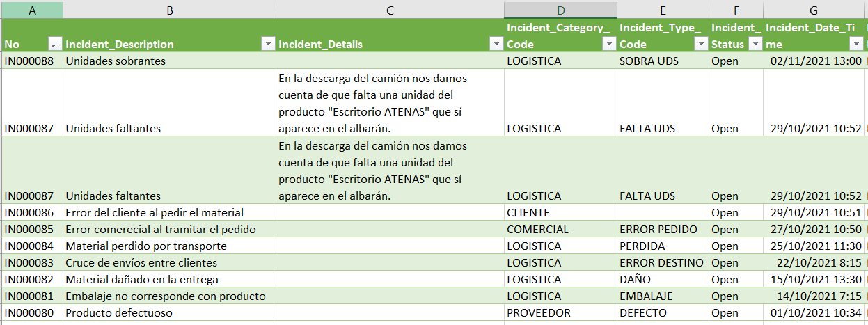Select column A header
Screen dimensions: 868x325
click(x=33, y=10)
